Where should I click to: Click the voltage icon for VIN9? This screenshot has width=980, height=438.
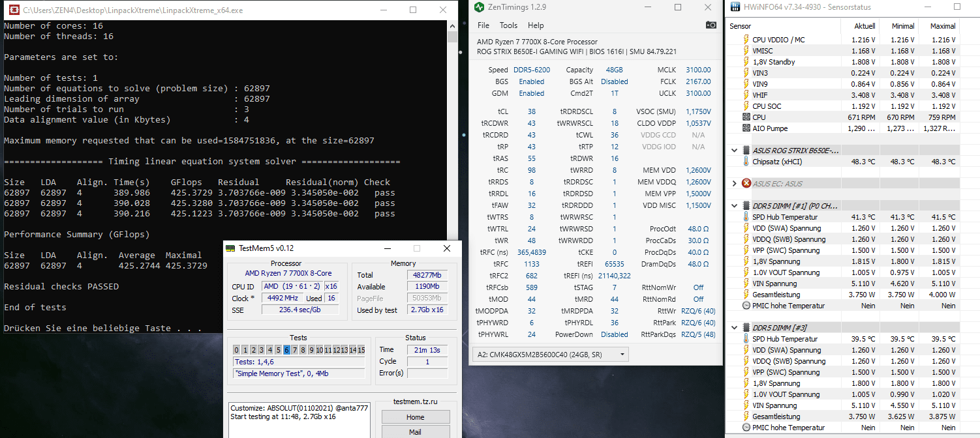[x=746, y=84]
